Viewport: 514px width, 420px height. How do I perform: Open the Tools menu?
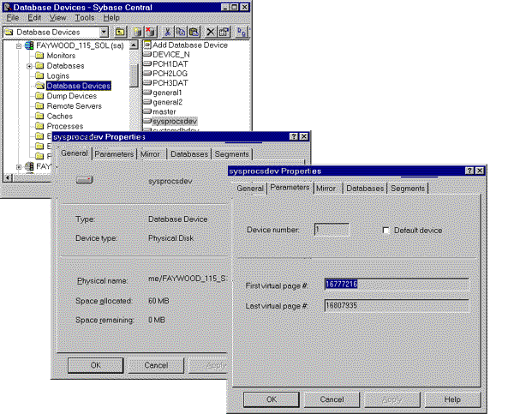[x=84, y=17]
